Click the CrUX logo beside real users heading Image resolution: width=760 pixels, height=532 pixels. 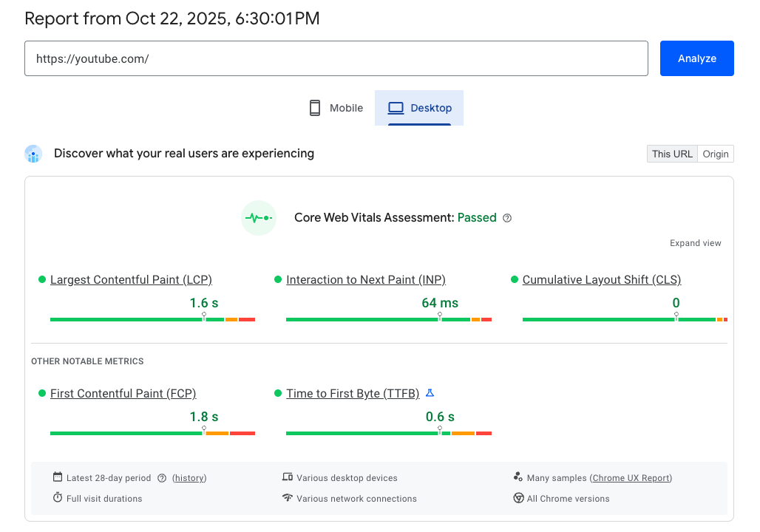click(x=33, y=154)
